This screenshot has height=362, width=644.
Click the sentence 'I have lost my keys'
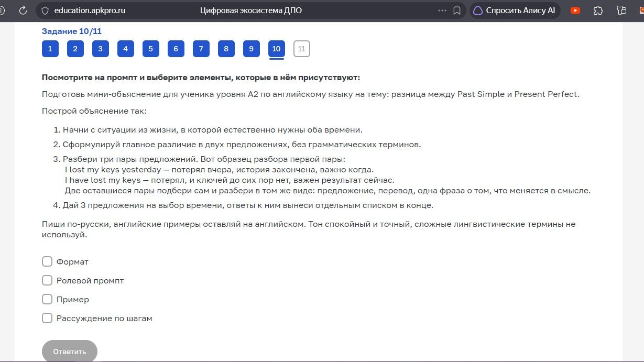point(103,180)
